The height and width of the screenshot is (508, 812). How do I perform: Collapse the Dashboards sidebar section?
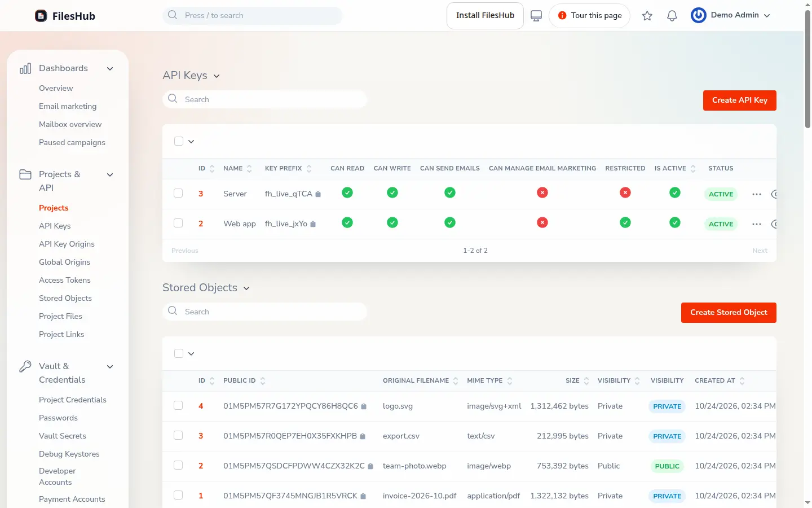click(110, 69)
